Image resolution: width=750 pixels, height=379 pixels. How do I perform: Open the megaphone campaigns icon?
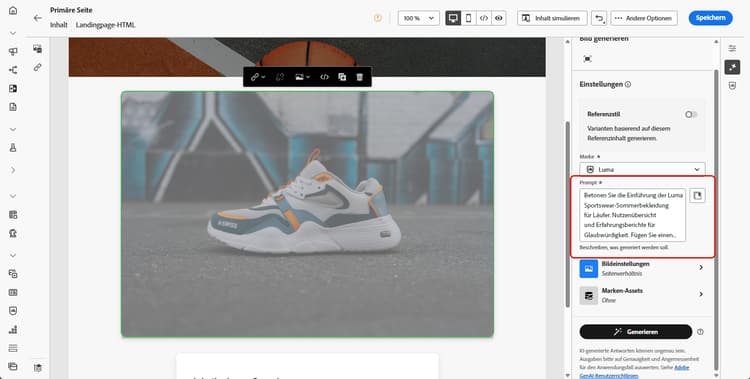(x=13, y=52)
